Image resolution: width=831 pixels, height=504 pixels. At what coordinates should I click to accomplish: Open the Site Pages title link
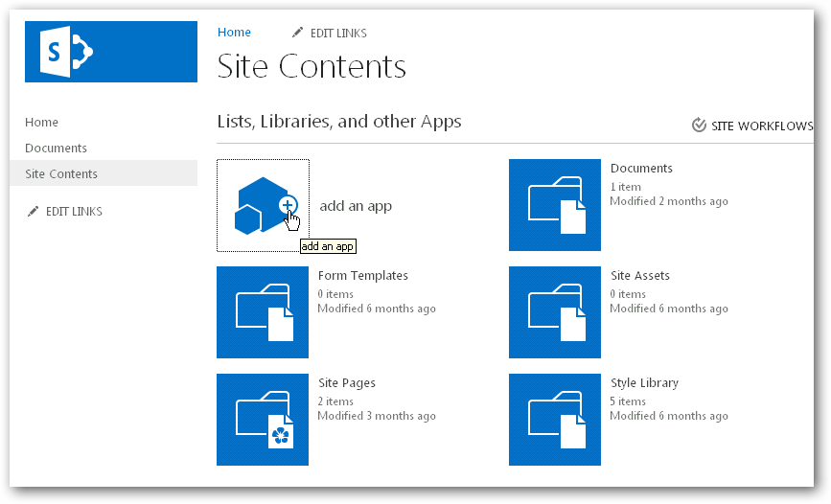click(347, 383)
